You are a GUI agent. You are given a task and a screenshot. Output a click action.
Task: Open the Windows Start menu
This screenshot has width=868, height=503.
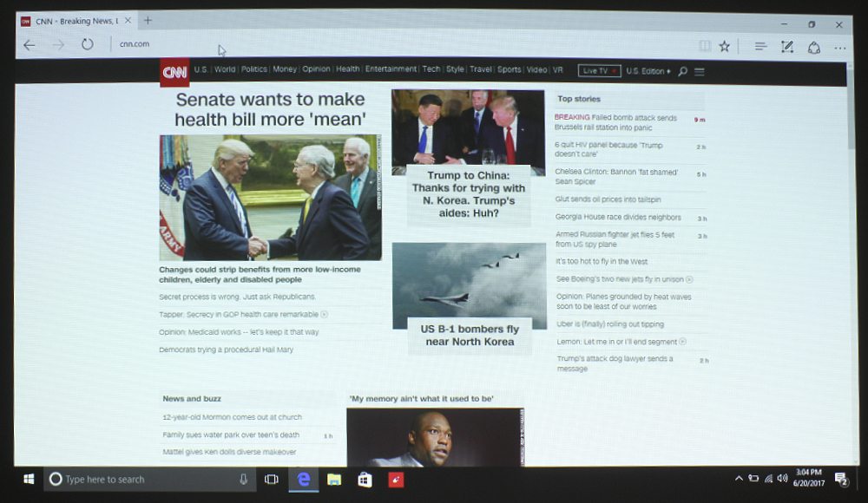tap(29, 479)
